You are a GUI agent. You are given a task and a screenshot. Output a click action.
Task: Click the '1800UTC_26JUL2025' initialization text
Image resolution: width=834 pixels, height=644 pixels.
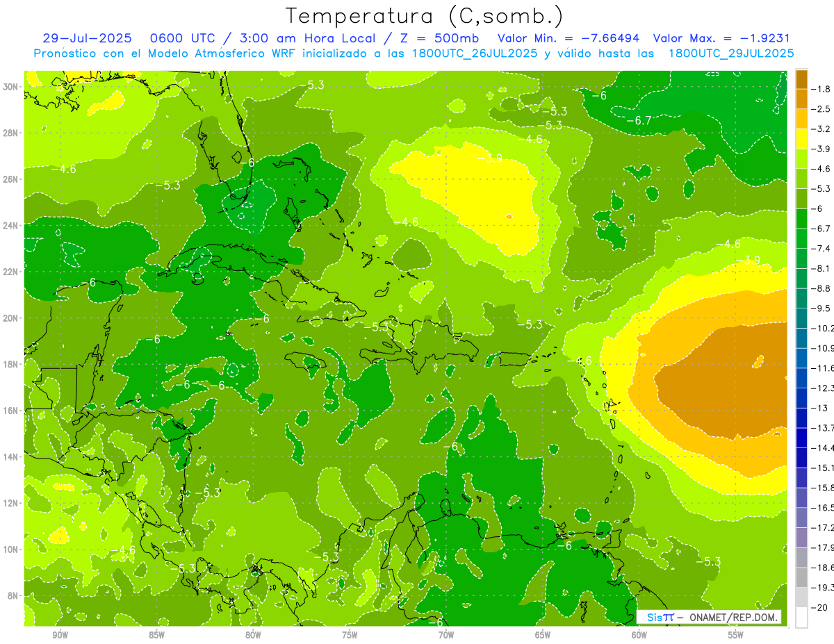tap(473, 53)
